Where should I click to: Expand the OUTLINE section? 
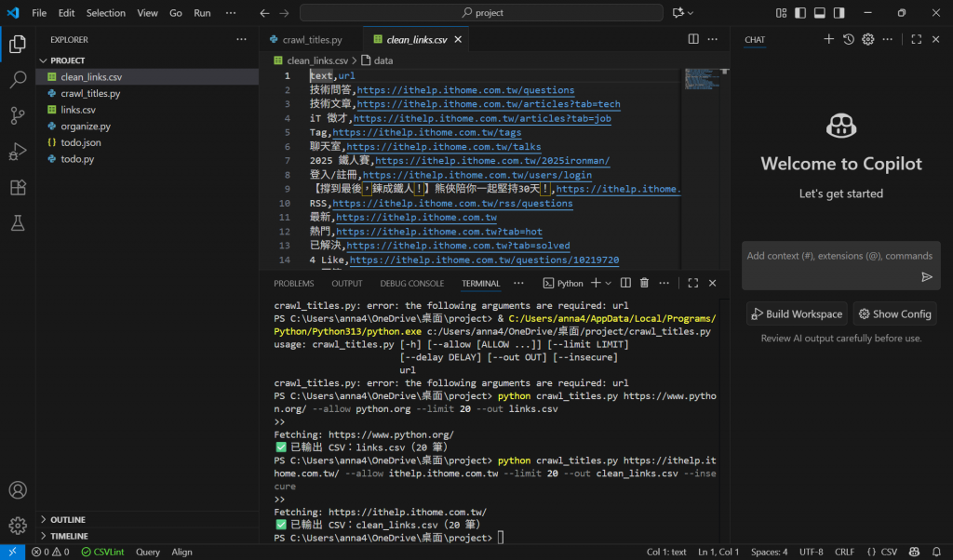[68, 520]
